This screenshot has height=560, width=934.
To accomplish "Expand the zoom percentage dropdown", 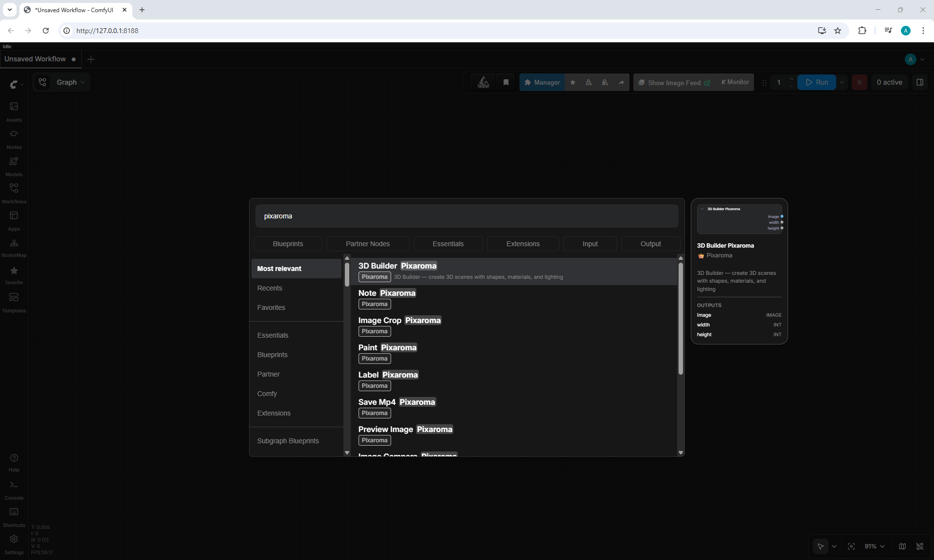I will click(875, 546).
